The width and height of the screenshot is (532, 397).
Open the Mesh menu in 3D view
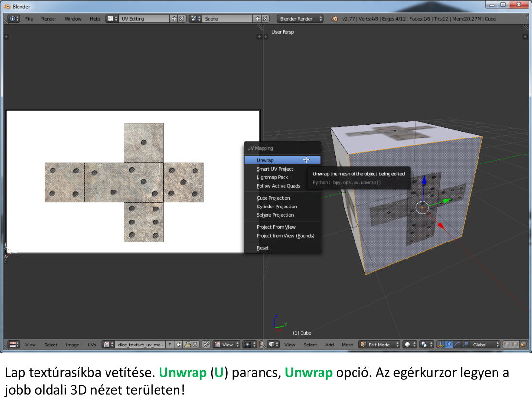(347, 345)
